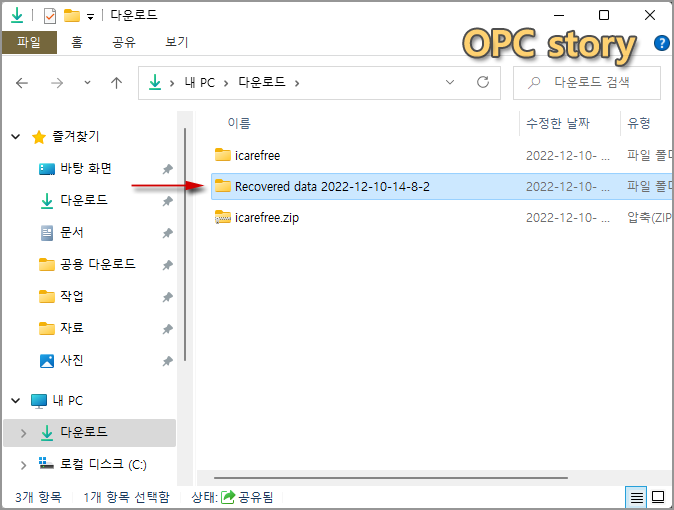Open 다운로드 under 즐겨찾기
Screen dimensions: 674x510
[84, 200]
